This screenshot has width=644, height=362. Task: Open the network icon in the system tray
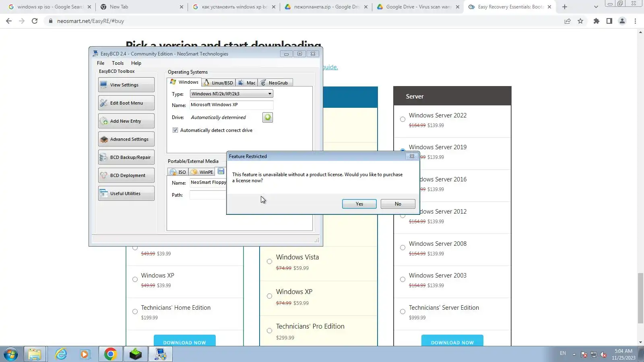[x=594, y=354]
